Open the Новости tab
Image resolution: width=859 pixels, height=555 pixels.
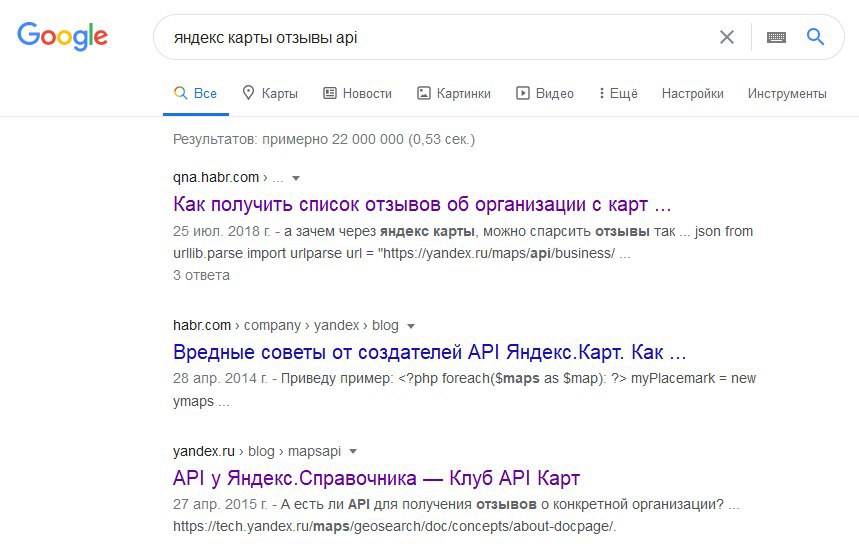[x=357, y=94]
